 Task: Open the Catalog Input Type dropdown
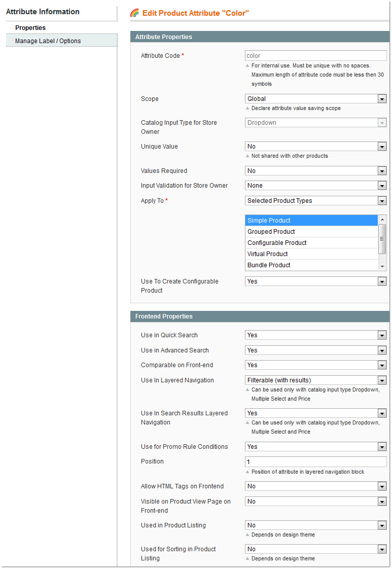click(315, 123)
